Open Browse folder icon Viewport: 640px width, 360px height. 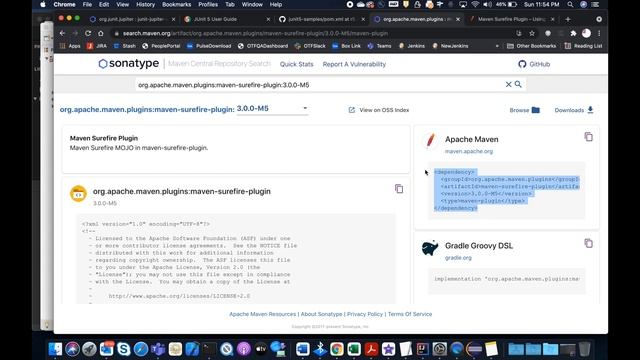(x=536, y=110)
